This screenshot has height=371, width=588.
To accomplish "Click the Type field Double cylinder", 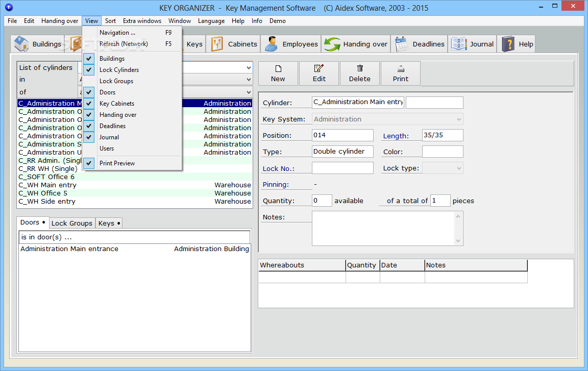I will coord(342,152).
